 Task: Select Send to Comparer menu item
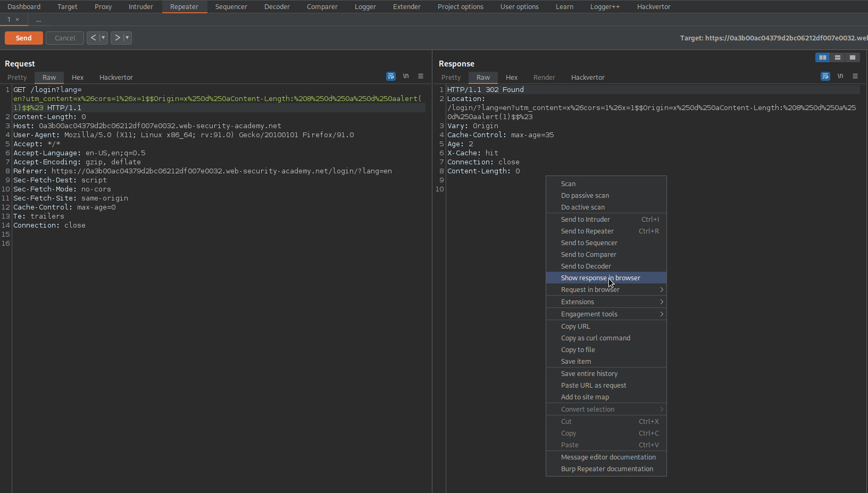tap(606, 255)
